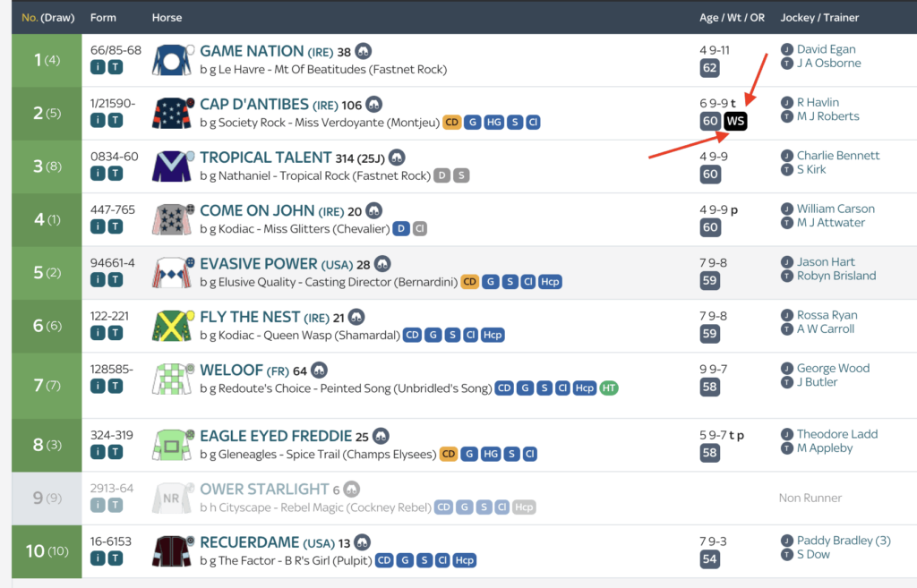Screen dimensions: 917x588
Task: Click the 'Non Runner' text for Ower Starlight
Action: pyautogui.click(x=810, y=498)
